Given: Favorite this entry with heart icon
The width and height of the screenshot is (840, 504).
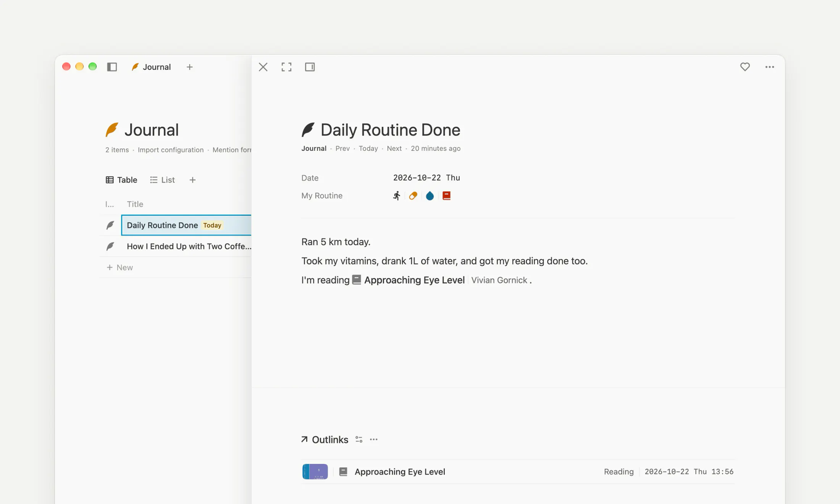Looking at the screenshot, I should click(745, 67).
